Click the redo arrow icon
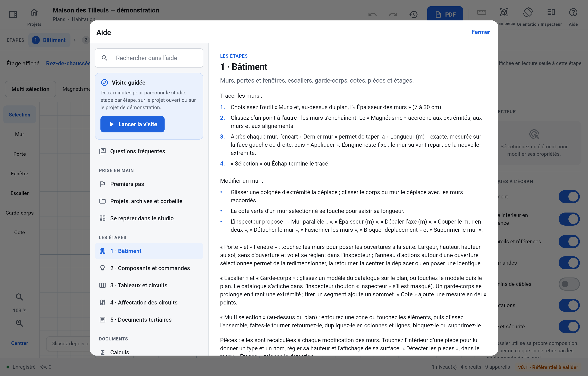 click(x=393, y=15)
